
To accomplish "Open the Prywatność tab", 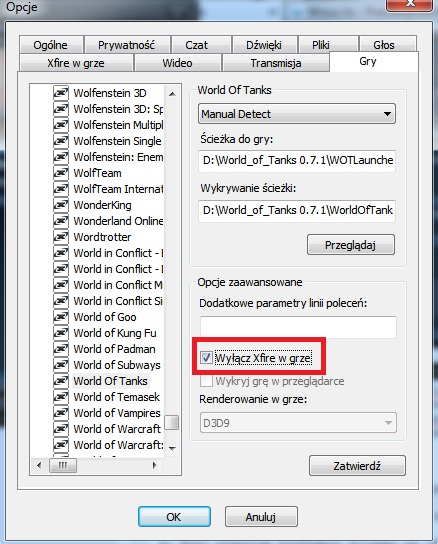I will (x=127, y=45).
